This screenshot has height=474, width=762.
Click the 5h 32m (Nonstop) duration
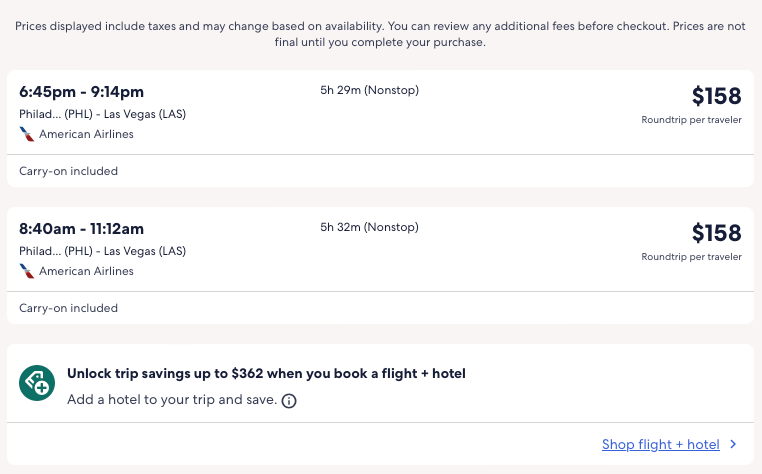click(x=369, y=228)
